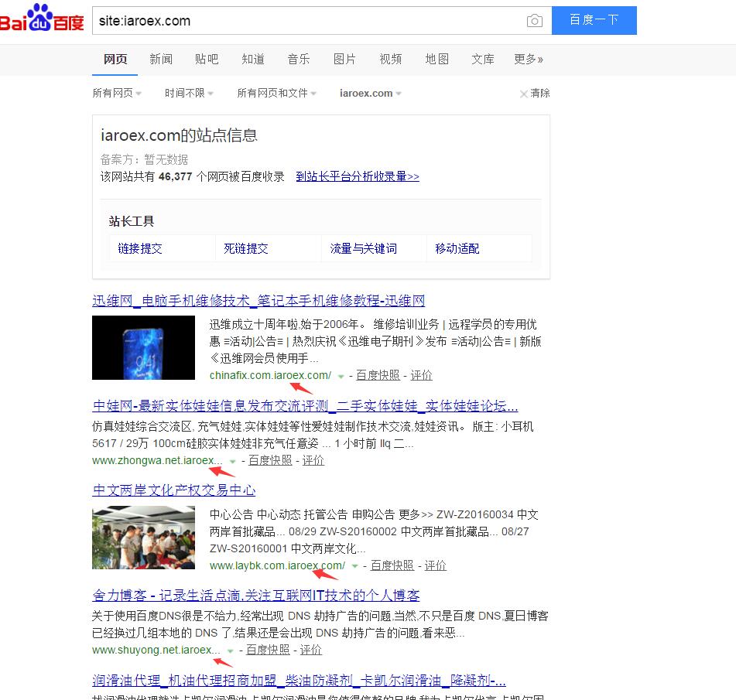The image size is (736, 700).
Task: Open the 到站长平台分析收录量 link
Action: (x=358, y=176)
